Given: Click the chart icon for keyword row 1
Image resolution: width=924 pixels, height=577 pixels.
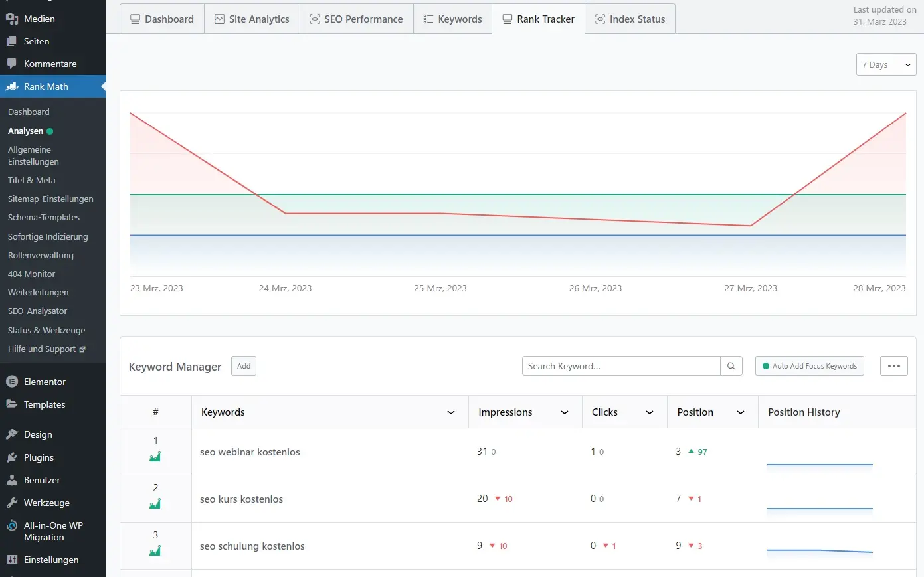Looking at the screenshot, I should pos(155,456).
